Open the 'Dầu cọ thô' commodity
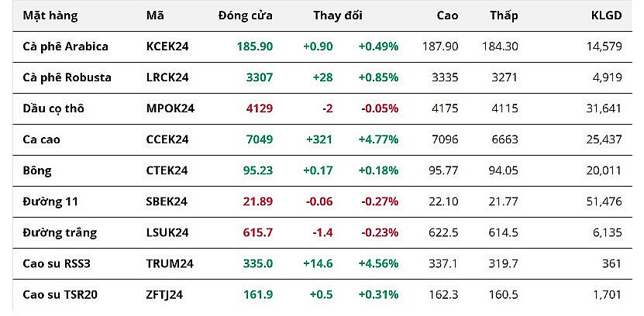Viewport: 644px width, 316px height. pos(54,108)
